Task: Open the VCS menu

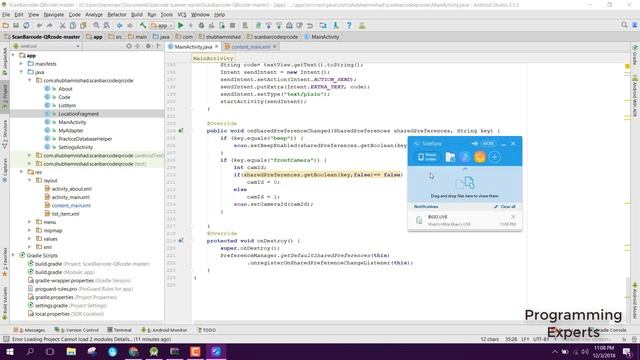Action: coord(182,15)
